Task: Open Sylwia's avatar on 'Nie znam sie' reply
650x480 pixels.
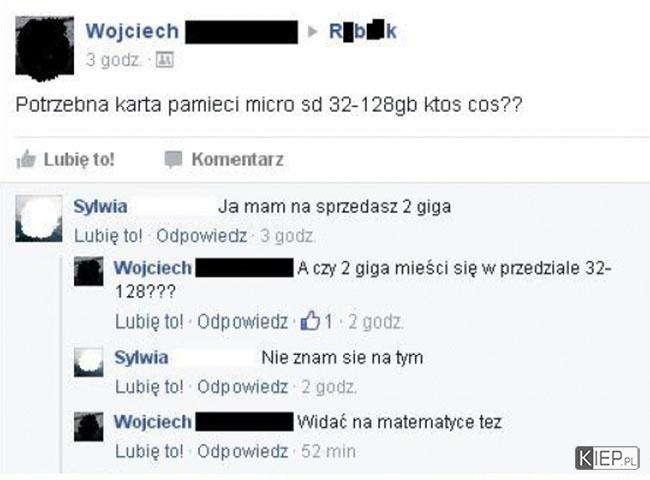Action: 89,362
